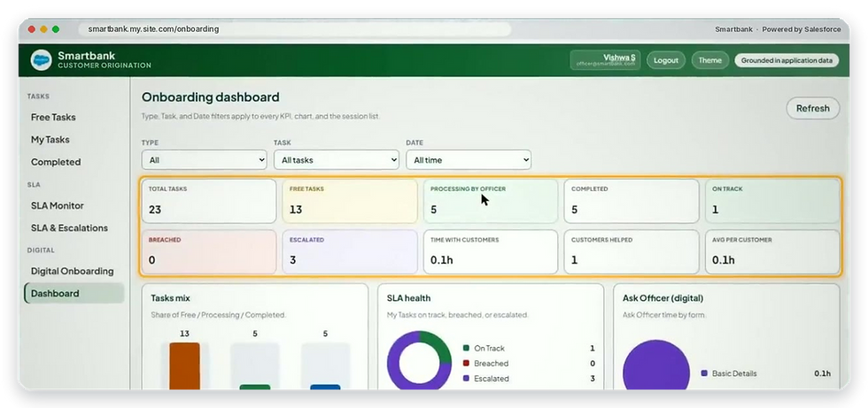Open the DATE filter showing All time
This screenshot has height=408, width=868.
469,160
